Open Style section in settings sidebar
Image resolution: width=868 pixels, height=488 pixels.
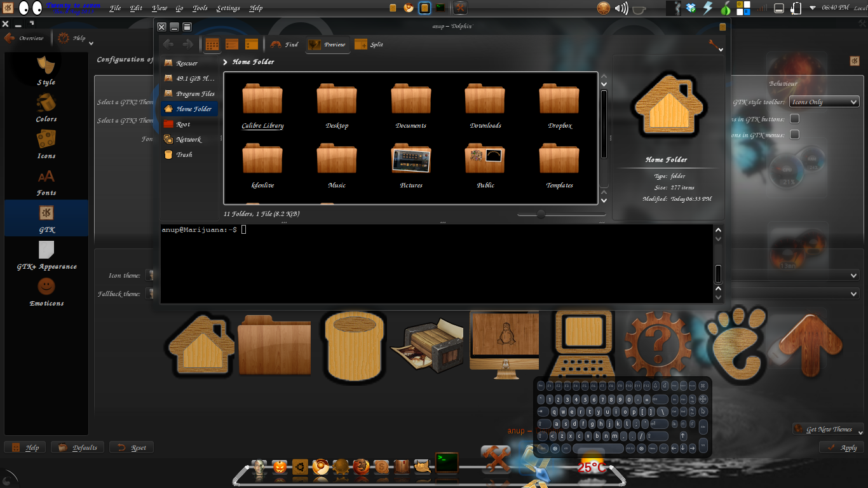(x=46, y=70)
